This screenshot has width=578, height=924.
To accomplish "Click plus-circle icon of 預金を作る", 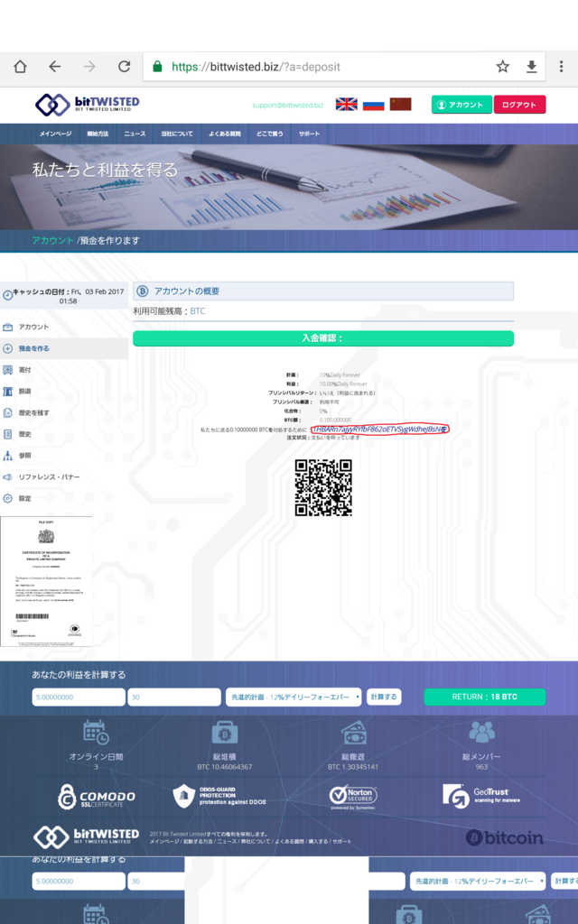I will click(7, 348).
